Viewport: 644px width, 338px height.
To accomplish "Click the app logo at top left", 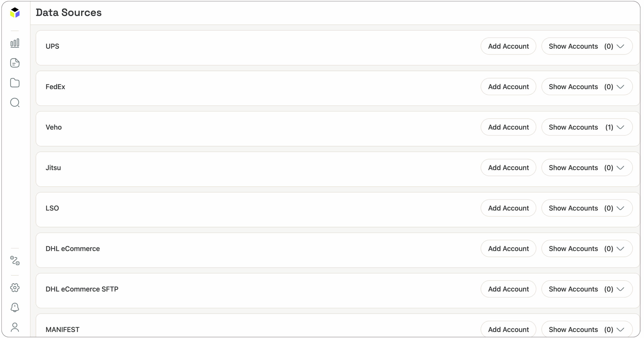I will pos(15,13).
